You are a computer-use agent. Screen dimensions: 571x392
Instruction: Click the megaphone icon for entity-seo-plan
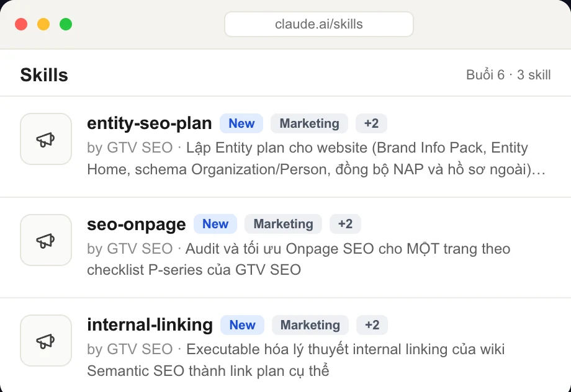(x=46, y=139)
